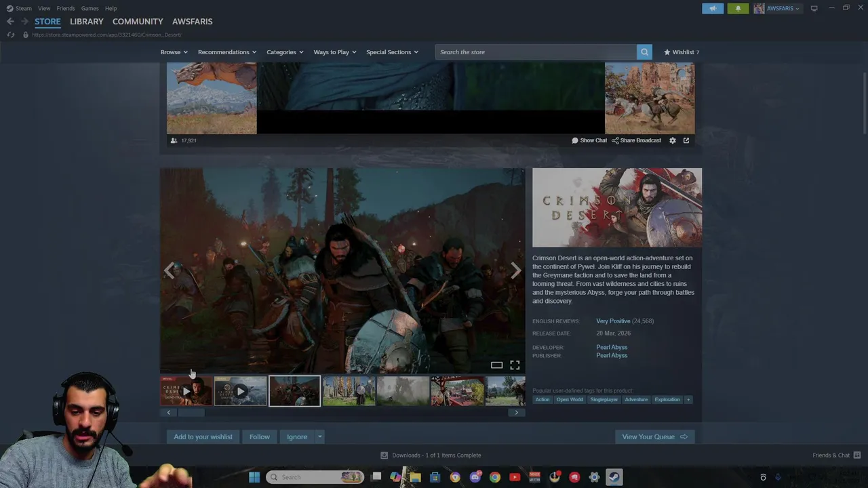Follow the Crimson Desert game
The width and height of the screenshot is (868, 488).
[259, 437]
